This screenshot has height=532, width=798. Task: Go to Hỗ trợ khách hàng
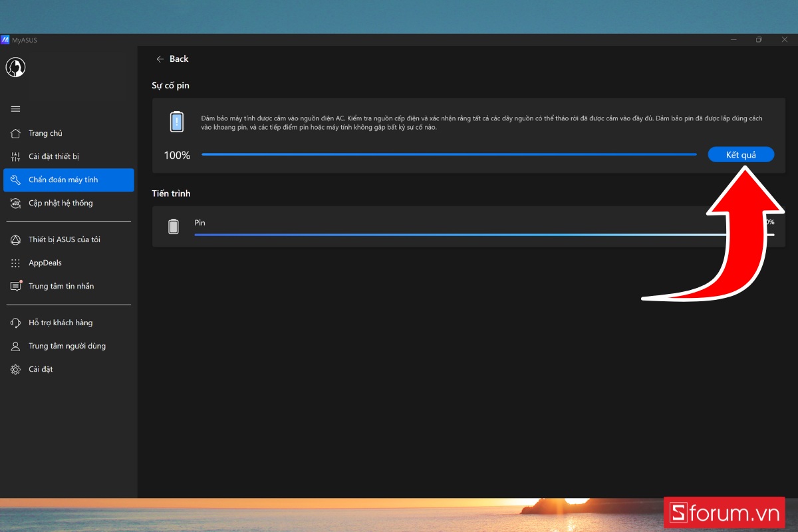68,323
